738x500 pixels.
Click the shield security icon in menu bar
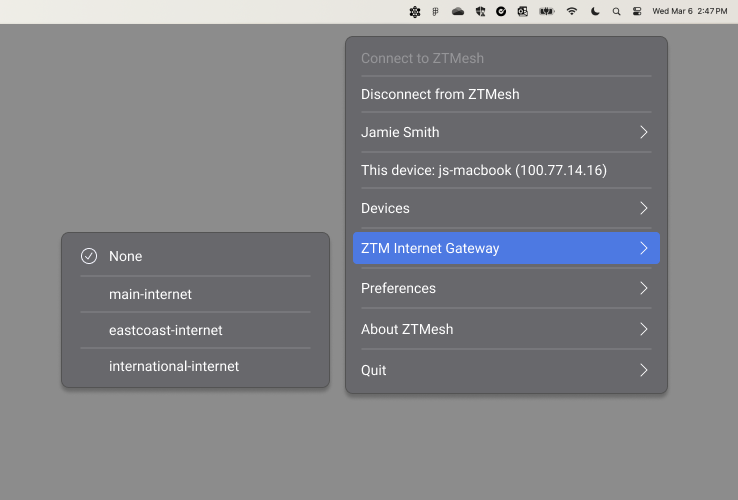coord(480,11)
